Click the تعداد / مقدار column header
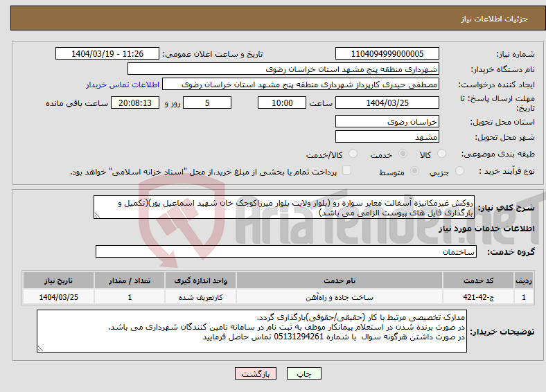 [x=130, y=280]
